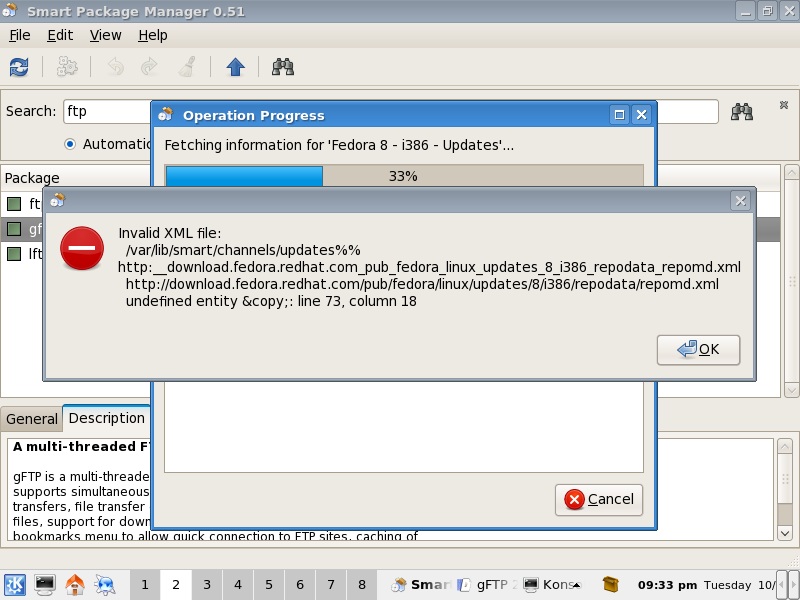This screenshot has height=600, width=800.
Task: Click the Fix Problems broom icon
Action: pyautogui.click(x=187, y=67)
